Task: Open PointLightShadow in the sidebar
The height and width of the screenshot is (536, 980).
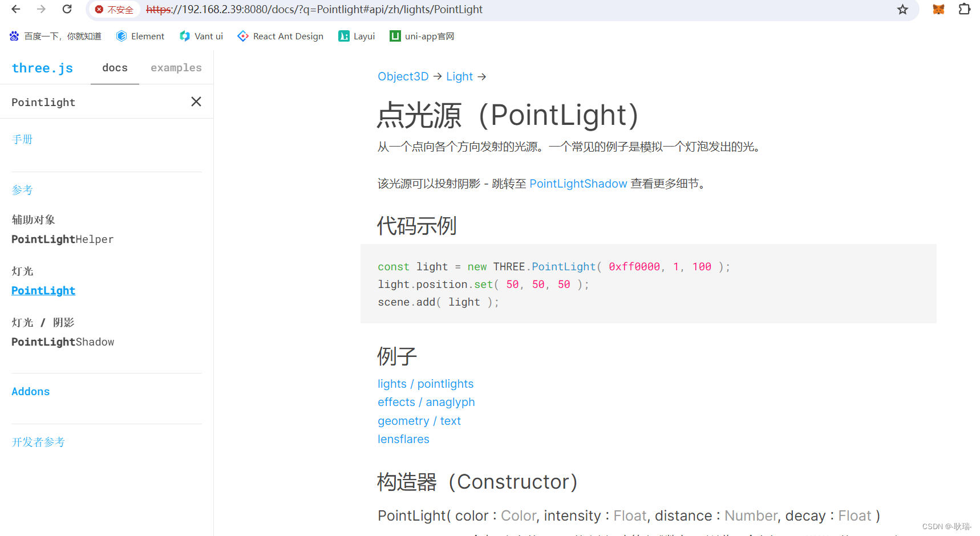Action: [63, 342]
